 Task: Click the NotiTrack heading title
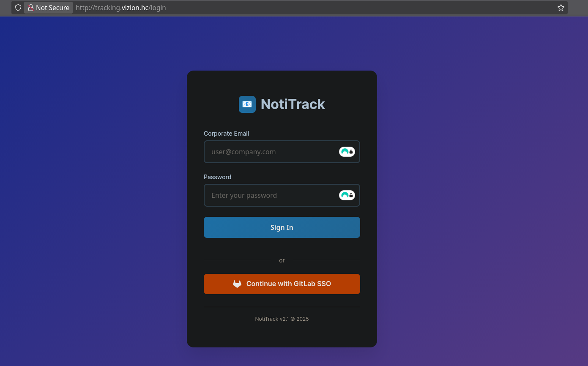pyautogui.click(x=293, y=104)
